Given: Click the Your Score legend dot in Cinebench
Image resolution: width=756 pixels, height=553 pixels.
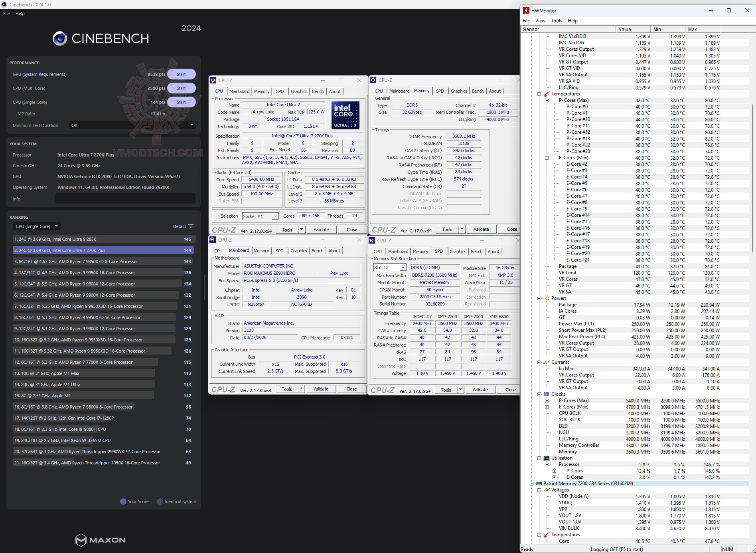Looking at the screenshot, I should pos(123,501).
